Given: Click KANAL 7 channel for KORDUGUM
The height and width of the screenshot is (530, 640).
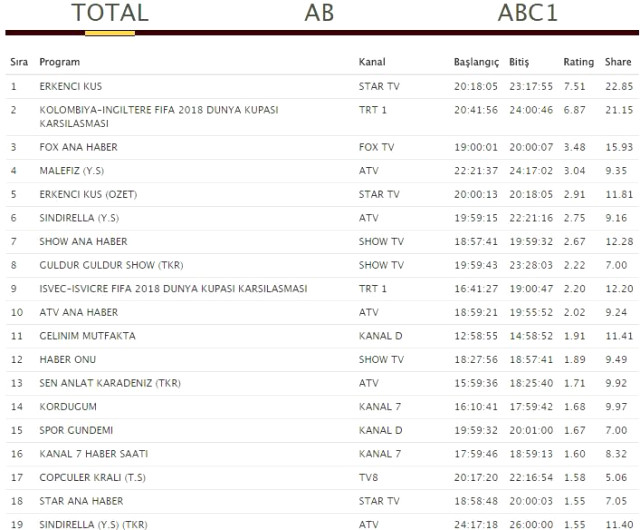Looking at the screenshot, I should point(380,407).
